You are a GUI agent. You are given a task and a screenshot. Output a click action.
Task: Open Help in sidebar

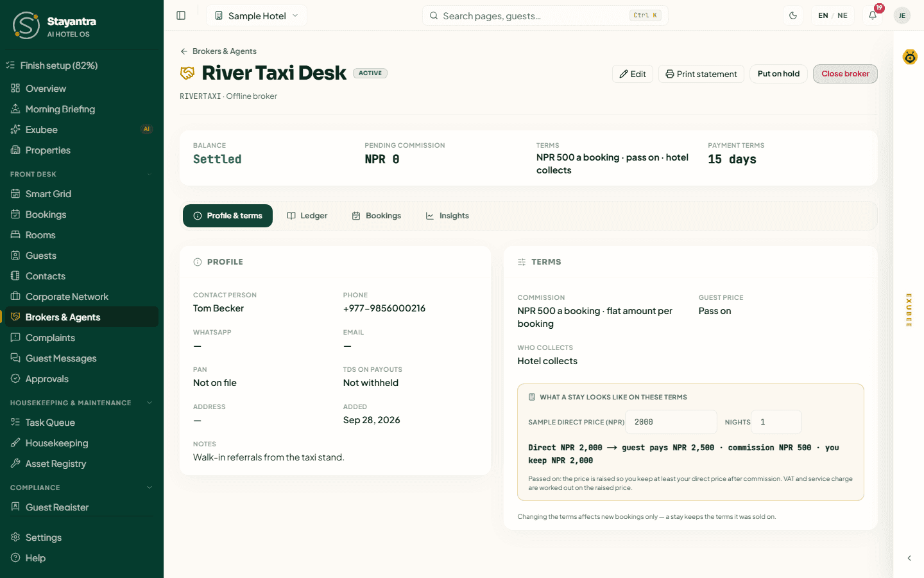[81, 558]
